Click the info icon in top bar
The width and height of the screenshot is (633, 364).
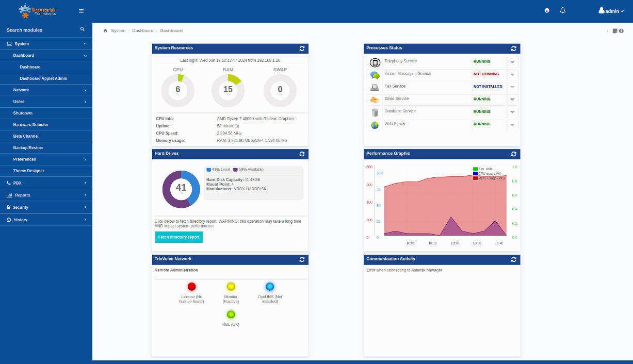547,11
